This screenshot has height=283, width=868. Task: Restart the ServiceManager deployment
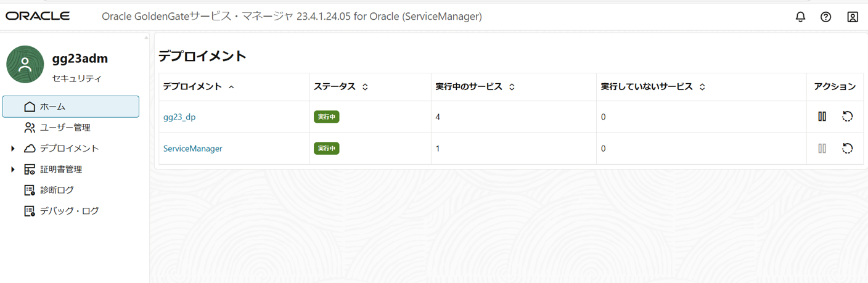(x=848, y=149)
